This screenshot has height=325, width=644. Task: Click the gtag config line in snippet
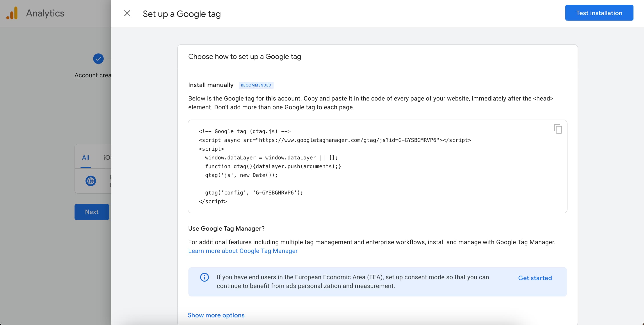click(x=254, y=193)
